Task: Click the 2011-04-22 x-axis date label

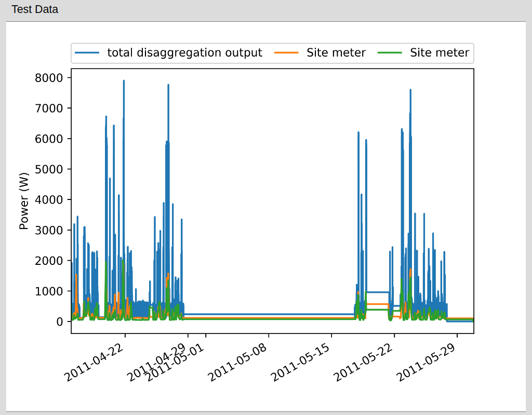Action: tap(94, 363)
